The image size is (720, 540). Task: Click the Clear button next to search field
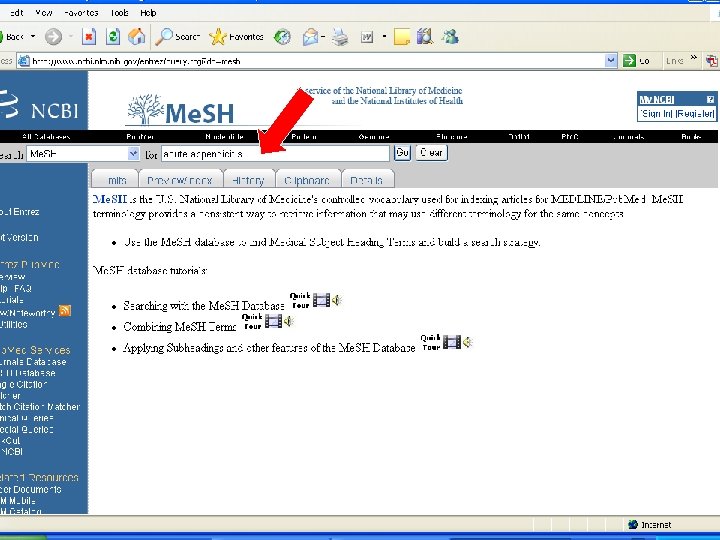(x=431, y=153)
